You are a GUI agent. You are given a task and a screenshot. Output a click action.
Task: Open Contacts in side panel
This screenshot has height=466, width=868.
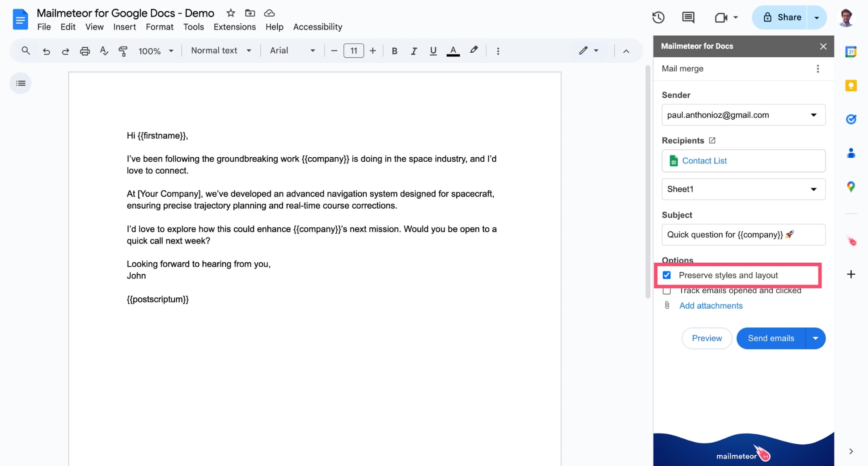click(851, 153)
